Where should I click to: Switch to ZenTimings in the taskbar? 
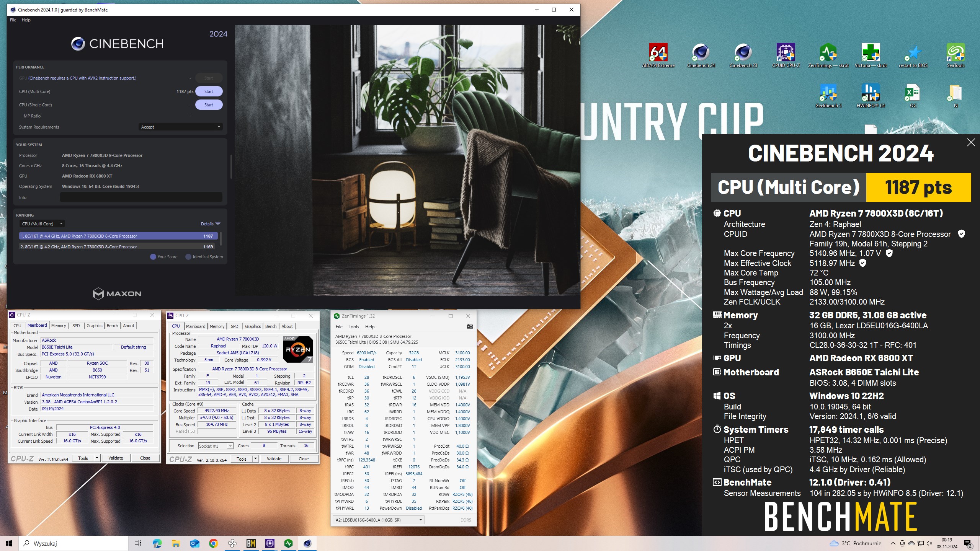point(288,543)
